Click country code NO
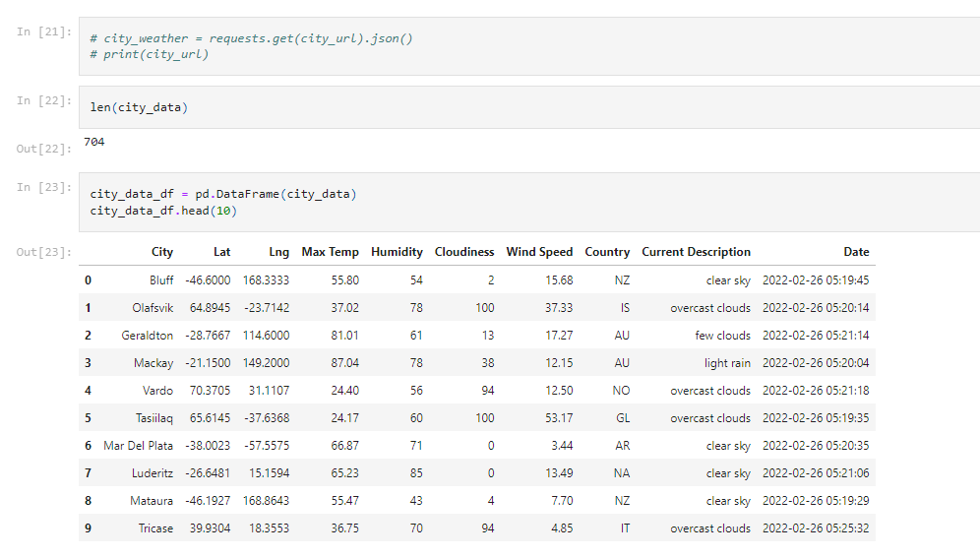This screenshot has height=558, width=980. pos(621,391)
